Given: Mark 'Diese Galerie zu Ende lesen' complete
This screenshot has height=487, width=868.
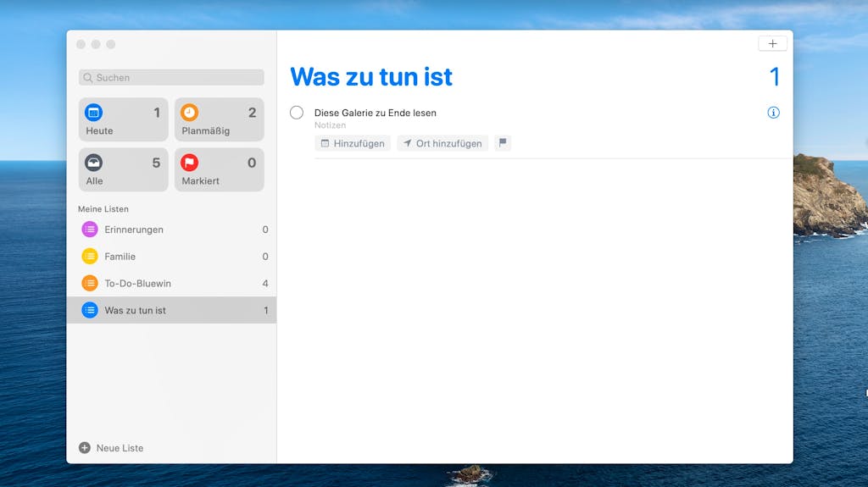Looking at the screenshot, I should pyautogui.click(x=297, y=113).
